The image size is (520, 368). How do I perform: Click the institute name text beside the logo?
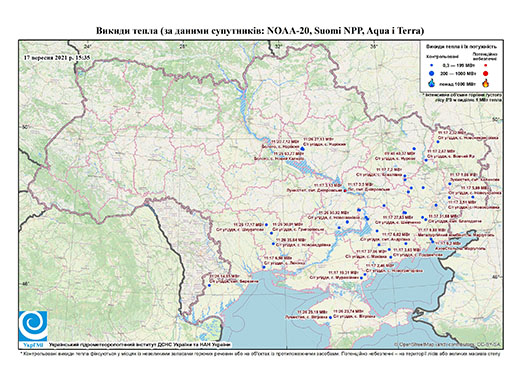140,345
